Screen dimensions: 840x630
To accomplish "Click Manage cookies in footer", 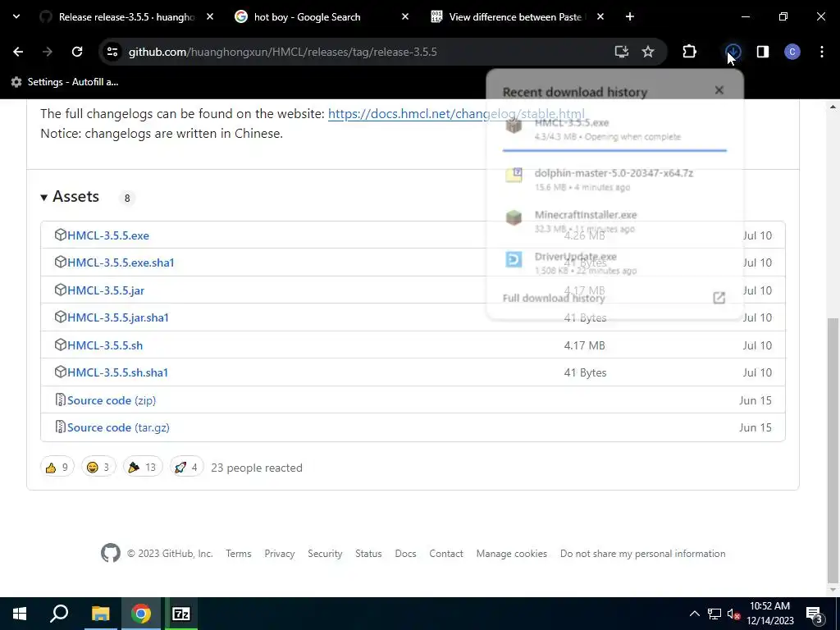I will click(512, 554).
